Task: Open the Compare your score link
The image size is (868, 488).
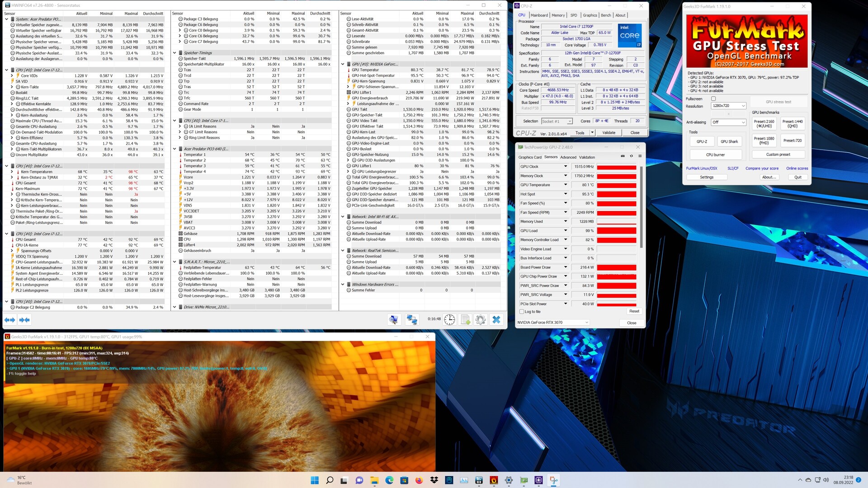Action: click(762, 169)
